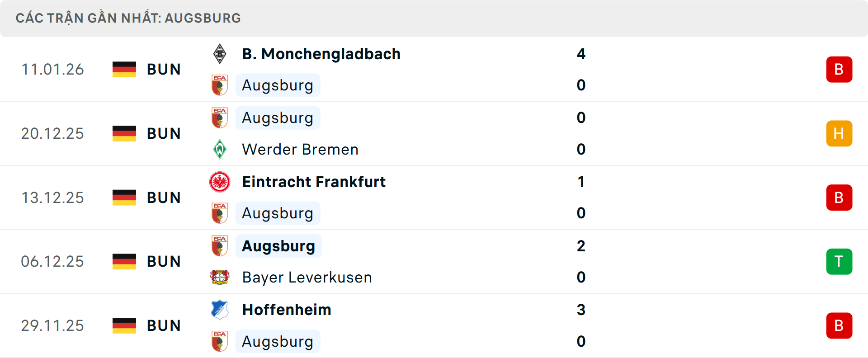Open the B. Monchengladbach team link
The height and width of the screenshot is (358, 868).
click(x=321, y=54)
